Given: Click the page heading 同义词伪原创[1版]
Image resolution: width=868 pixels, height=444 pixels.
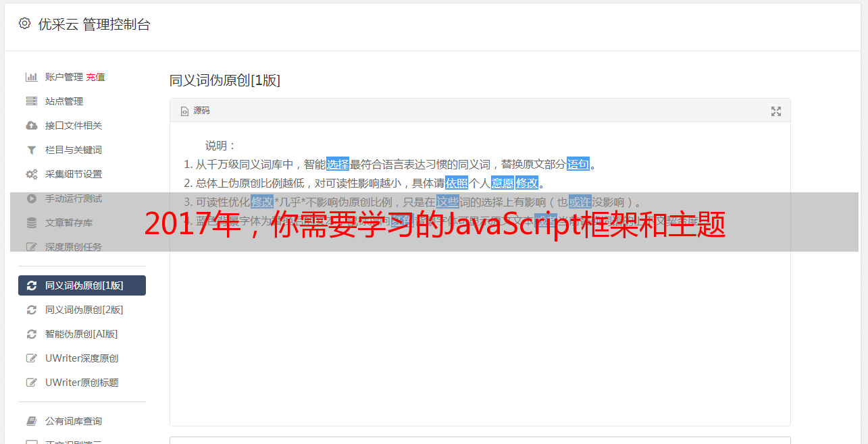Looking at the screenshot, I should [x=225, y=80].
